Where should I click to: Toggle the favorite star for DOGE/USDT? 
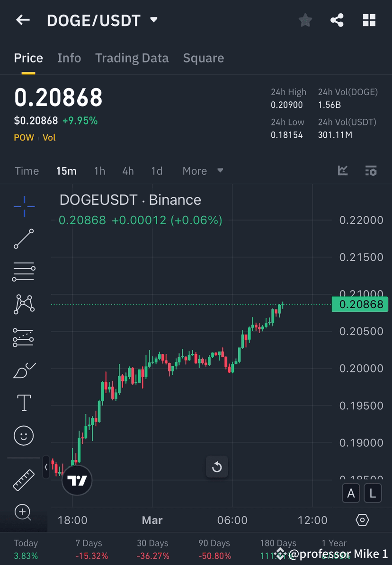tap(305, 20)
